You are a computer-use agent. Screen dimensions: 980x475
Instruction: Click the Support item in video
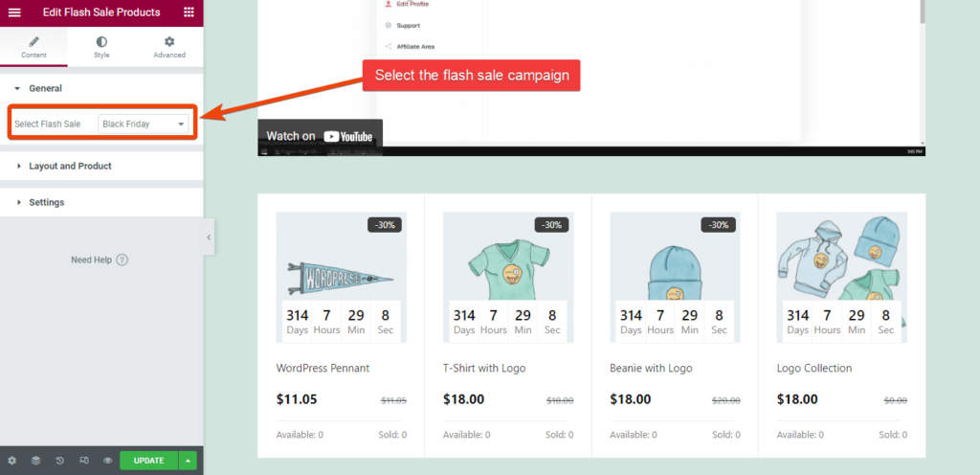(403, 26)
